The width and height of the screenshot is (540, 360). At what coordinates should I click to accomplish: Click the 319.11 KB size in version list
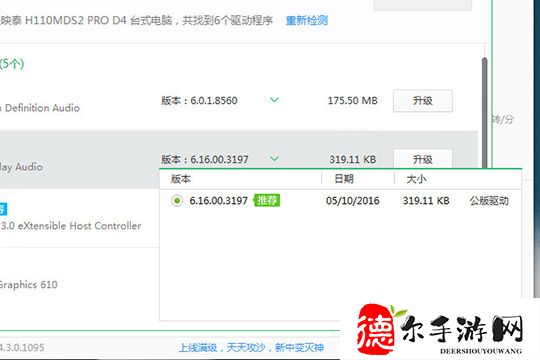point(426,201)
